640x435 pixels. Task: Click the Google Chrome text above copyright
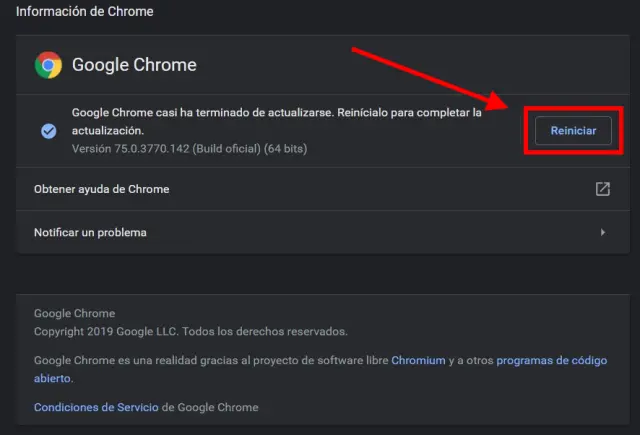(74, 313)
